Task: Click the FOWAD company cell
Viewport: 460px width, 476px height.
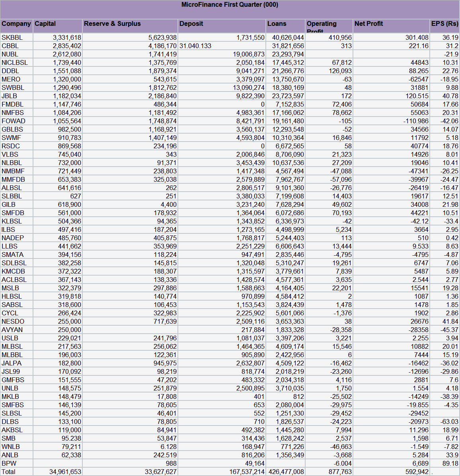Action: click(14, 121)
